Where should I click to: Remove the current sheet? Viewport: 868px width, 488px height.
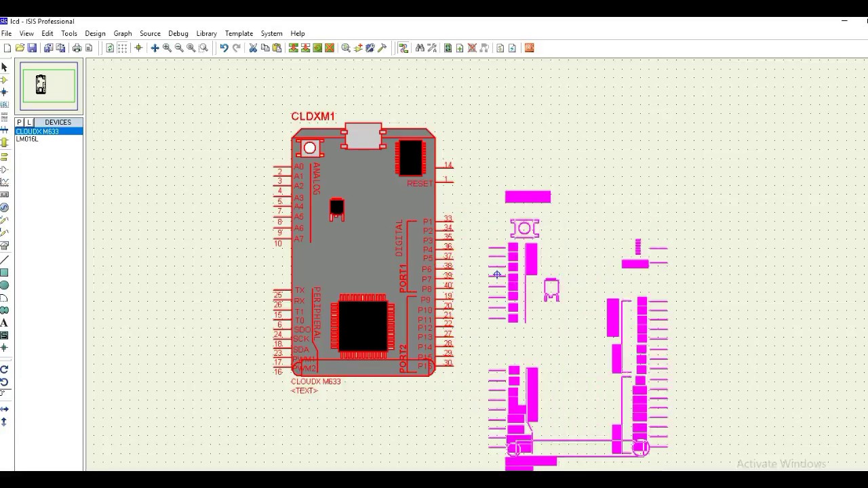click(472, 48)
